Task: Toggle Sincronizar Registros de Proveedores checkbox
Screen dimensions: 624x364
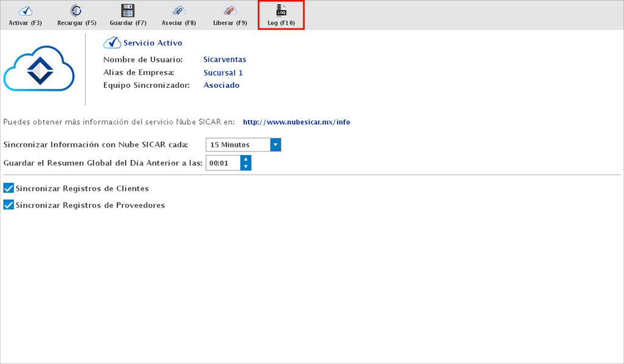Action: (9, 205)
